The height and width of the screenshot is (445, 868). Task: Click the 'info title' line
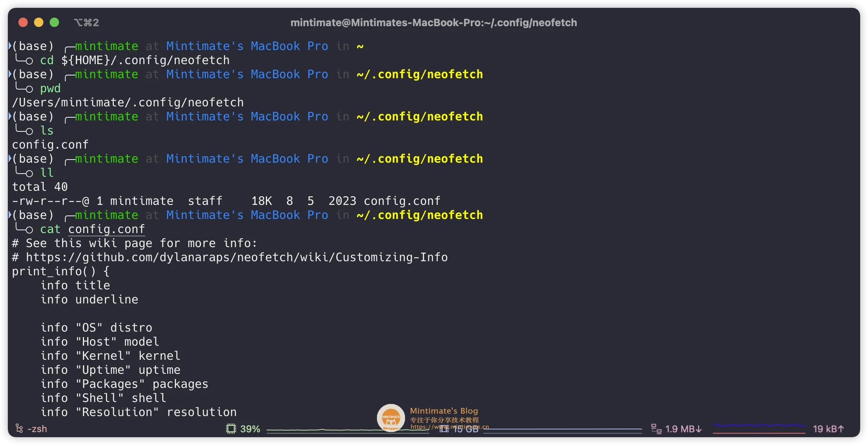pyautogui.click(x=75, y=285)
